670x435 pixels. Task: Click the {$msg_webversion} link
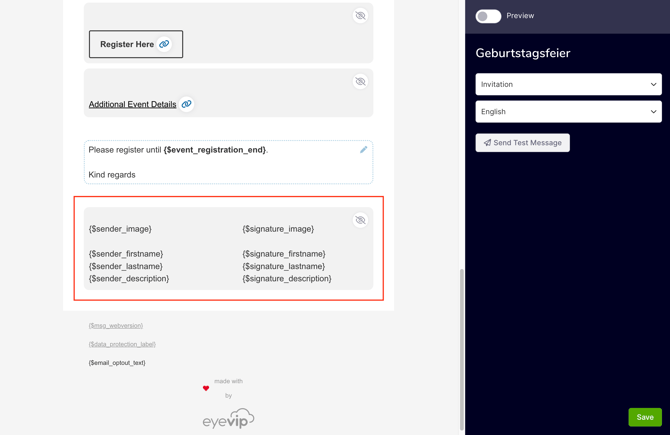(115, 326)
